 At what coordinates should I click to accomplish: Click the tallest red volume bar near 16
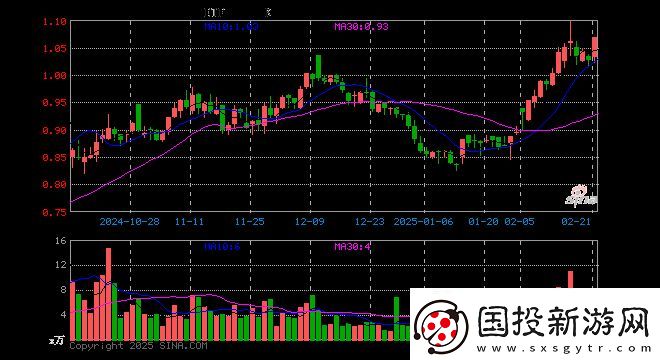109,294
